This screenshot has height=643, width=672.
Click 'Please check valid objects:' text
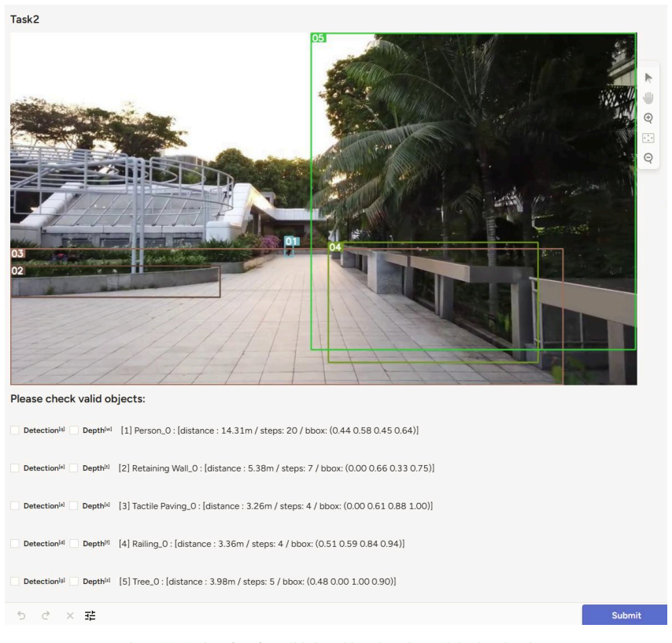coord(78,399)
